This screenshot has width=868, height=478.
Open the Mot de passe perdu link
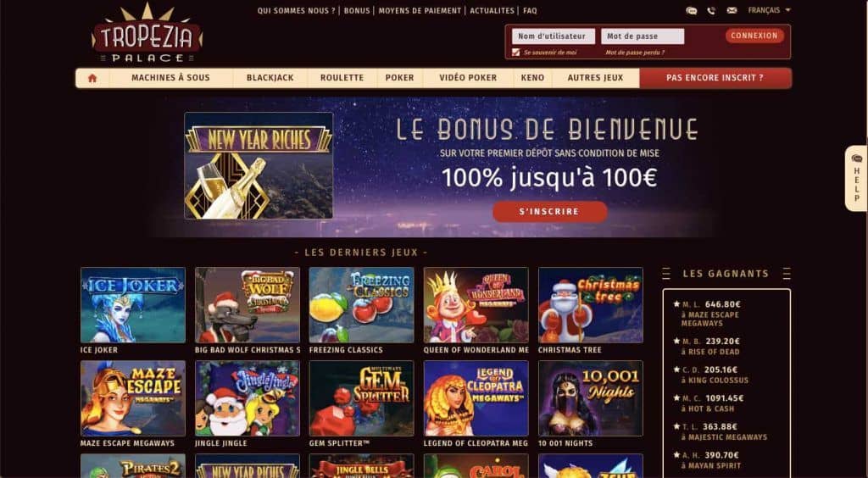635,53
